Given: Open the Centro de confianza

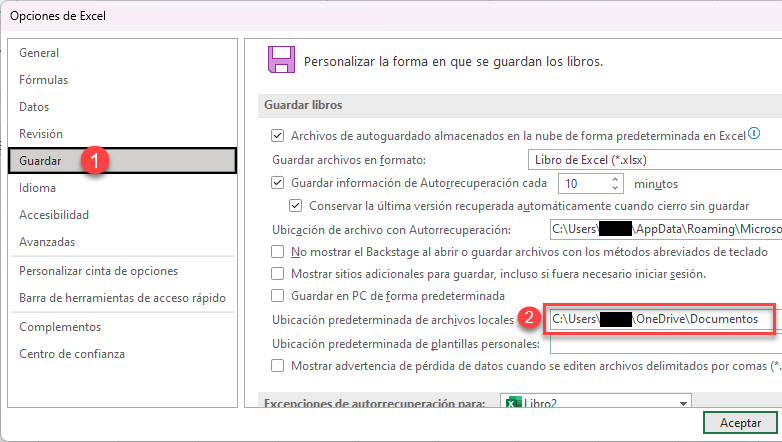Looking at the screenshot, I should pos(72,354).
